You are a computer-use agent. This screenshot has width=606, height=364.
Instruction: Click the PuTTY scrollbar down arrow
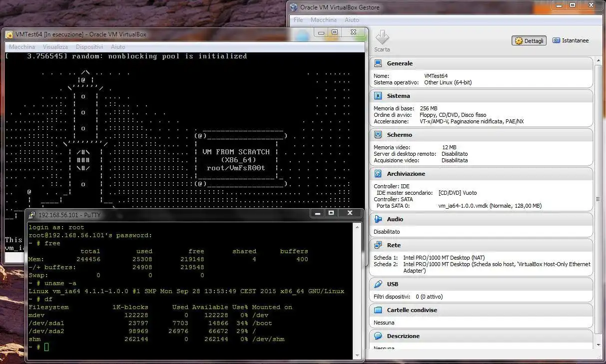tap(357, 355)
